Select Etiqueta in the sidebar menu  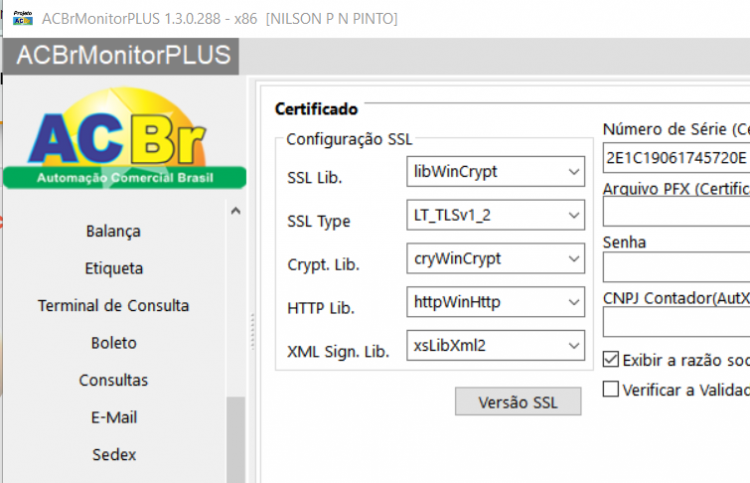pos(114,268)
